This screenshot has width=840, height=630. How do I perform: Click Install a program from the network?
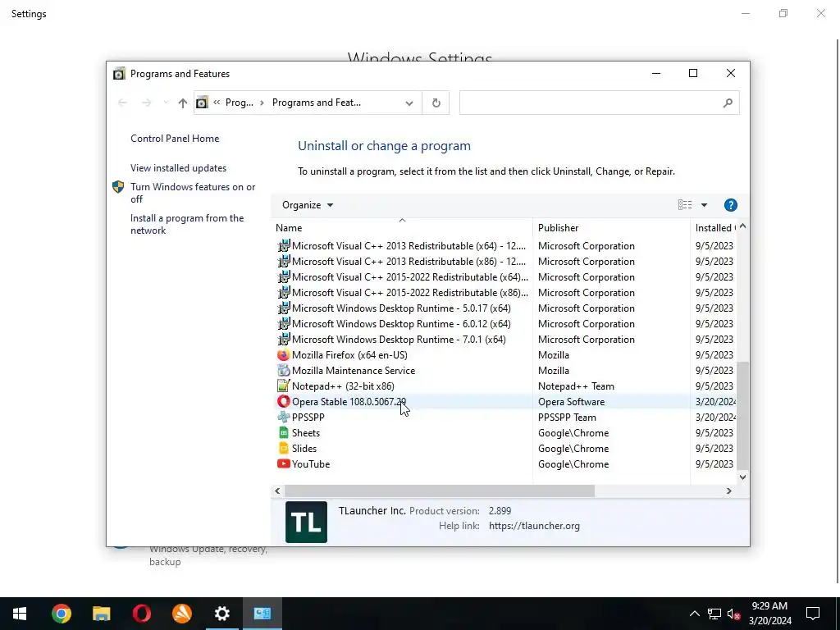[x=187, y=224]
